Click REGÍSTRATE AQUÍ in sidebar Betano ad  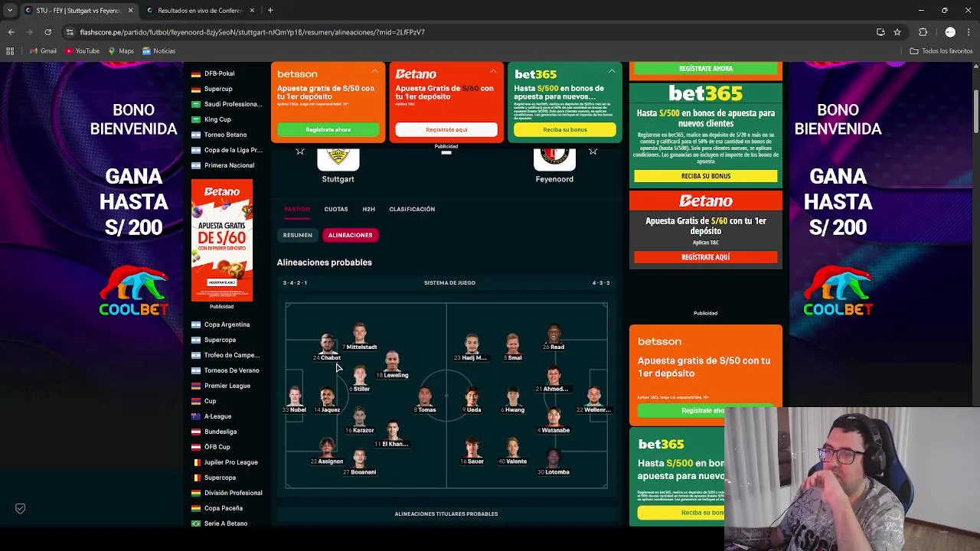pyautogui.click(x=706, y=257)
